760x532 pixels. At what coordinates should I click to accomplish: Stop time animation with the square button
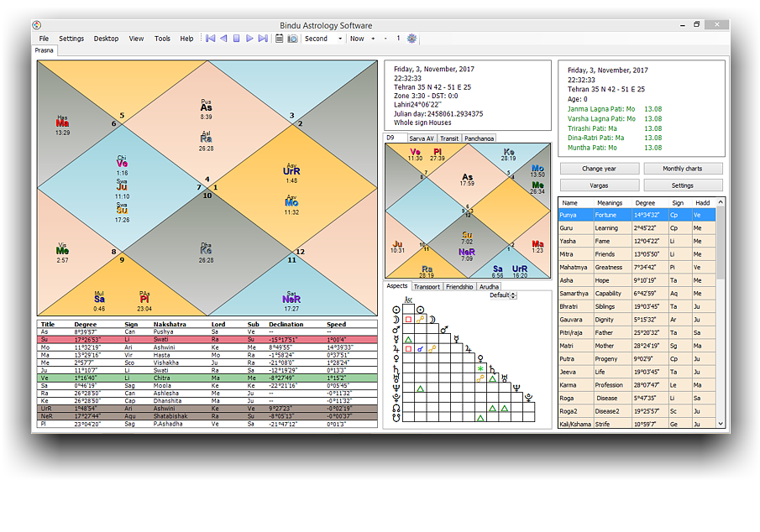pos(237,39)
